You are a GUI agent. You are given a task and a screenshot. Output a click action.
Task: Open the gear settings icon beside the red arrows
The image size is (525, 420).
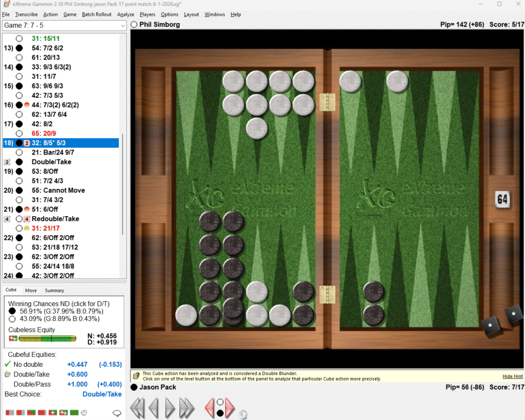point(244,415)
